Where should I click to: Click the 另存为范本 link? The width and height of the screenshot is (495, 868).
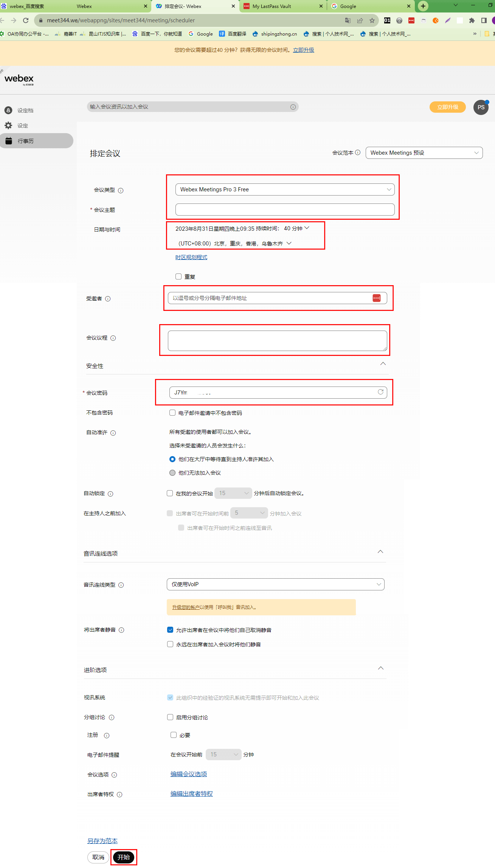[x=102, y=841]
